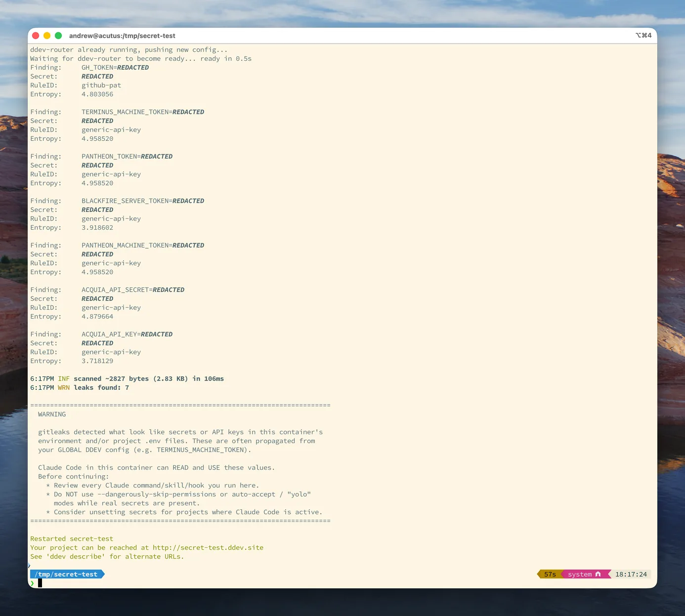Select entropy value 3.918602
Image resolution: width=685 pixels, height=616 pixels.
(97, 227)
